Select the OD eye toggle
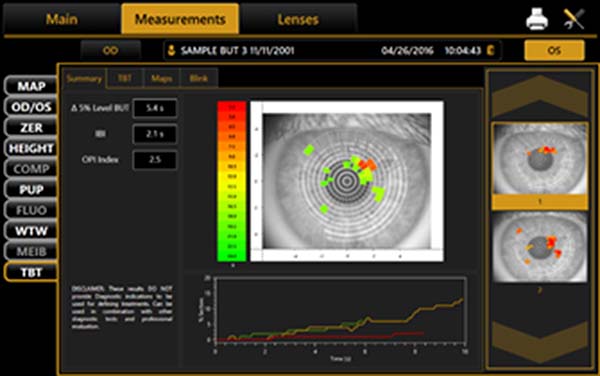Image resolution: width=600 pixels, height=376 pixels. 111,50
